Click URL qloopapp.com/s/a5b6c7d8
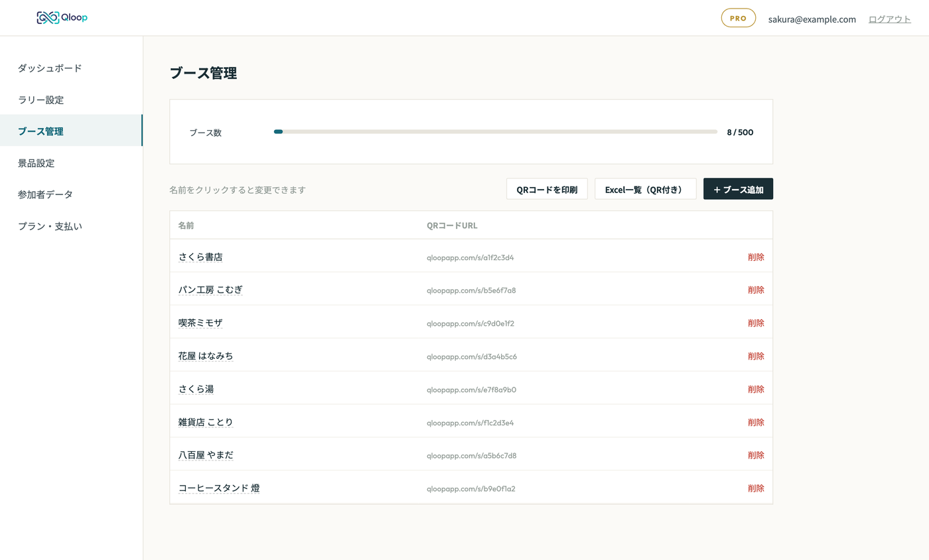This screenshot has width=929, height=560. (x=472, y=456)
